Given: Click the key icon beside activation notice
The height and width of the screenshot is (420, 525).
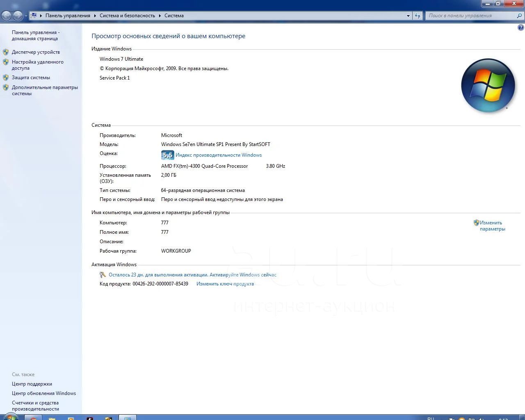Looking at the screenshot, I should pos(103,275).
